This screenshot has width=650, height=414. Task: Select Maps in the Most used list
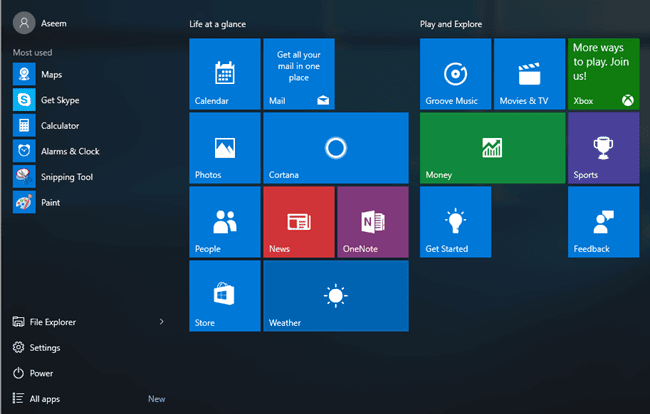click(x=50, y=74)
